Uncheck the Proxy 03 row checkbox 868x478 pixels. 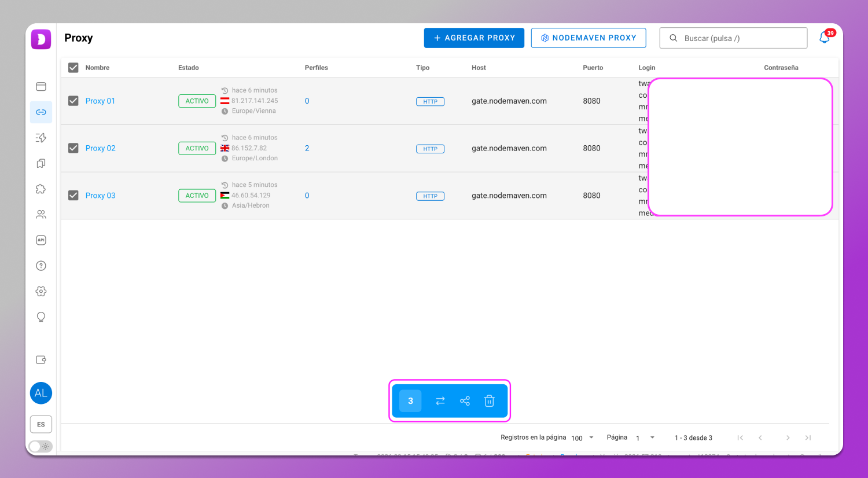pos(73,195)
